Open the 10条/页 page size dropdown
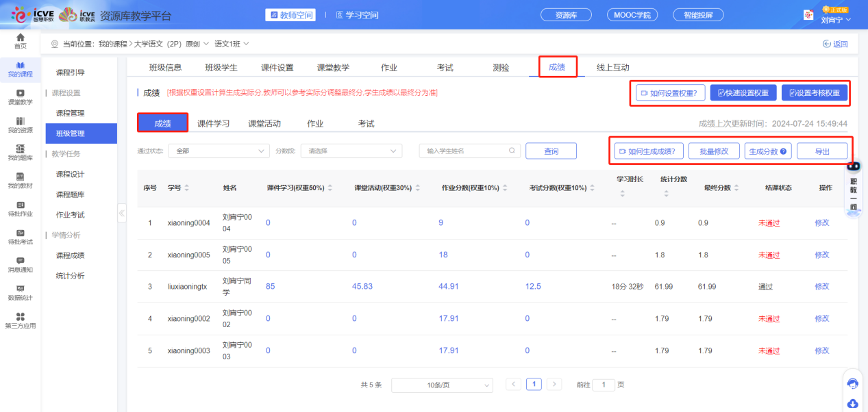868x412 pixels. click(442, 385)
